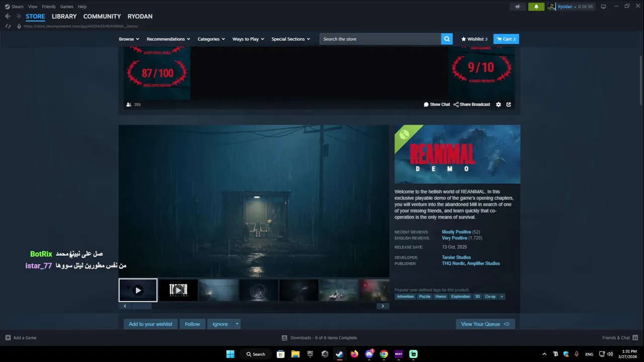This screenshot has width=644, height=362.
Task: Click the page vertical scrollbar
Action: (641, 80)
